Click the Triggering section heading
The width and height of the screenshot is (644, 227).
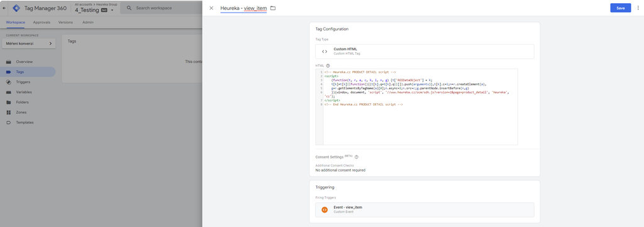point(325,187)
